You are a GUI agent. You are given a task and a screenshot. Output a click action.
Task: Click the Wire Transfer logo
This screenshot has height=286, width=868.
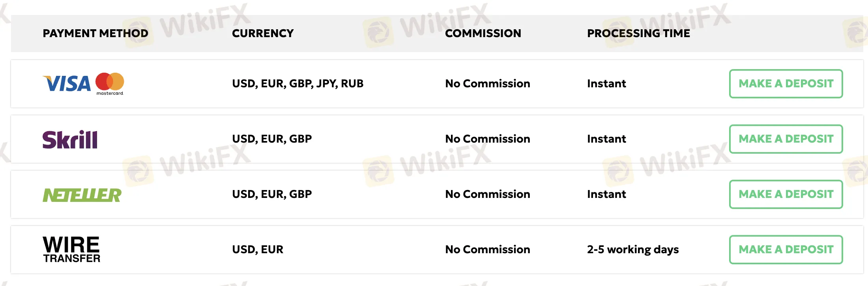tap(71, 249)
